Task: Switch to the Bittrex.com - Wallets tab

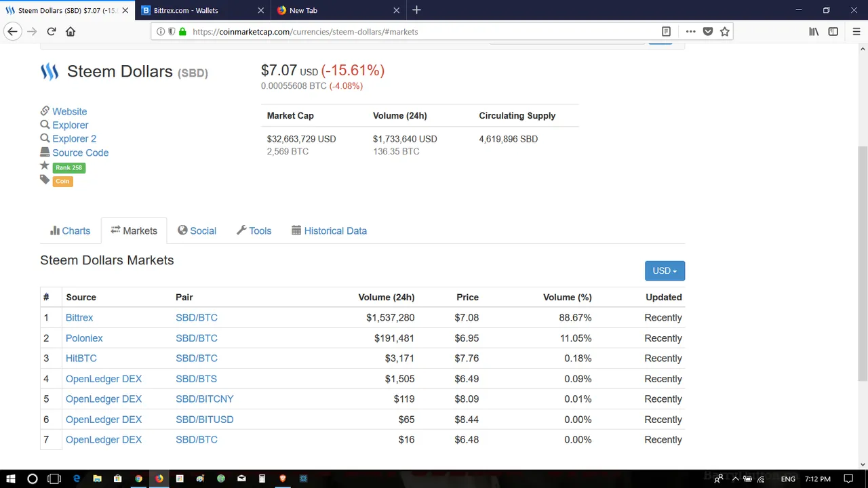Action: (203, 10)
